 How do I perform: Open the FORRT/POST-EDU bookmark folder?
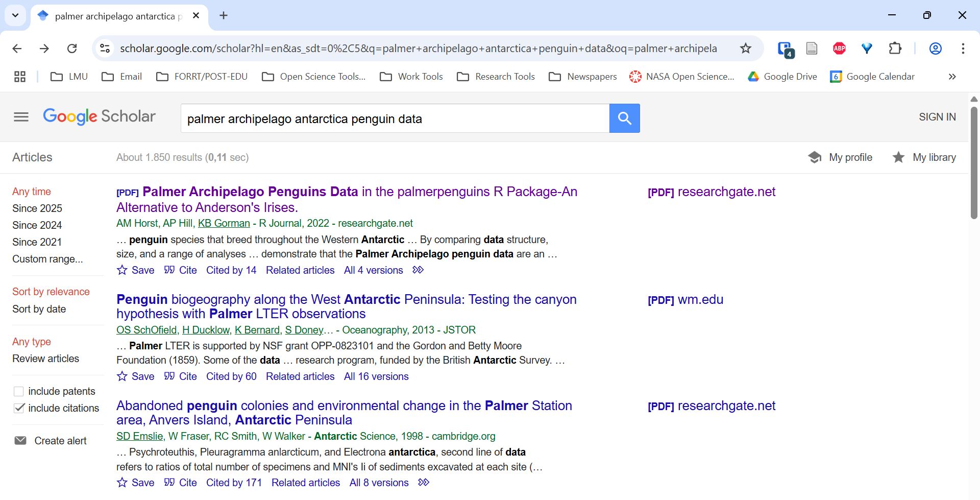202,77
